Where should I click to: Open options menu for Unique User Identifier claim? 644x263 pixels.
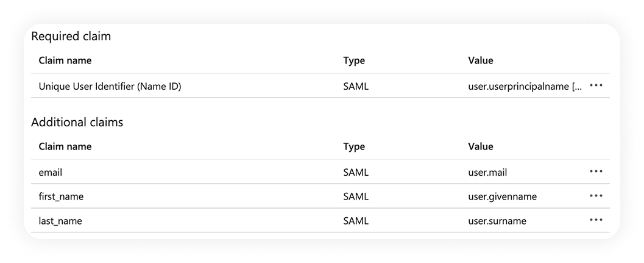pos(596,86)
